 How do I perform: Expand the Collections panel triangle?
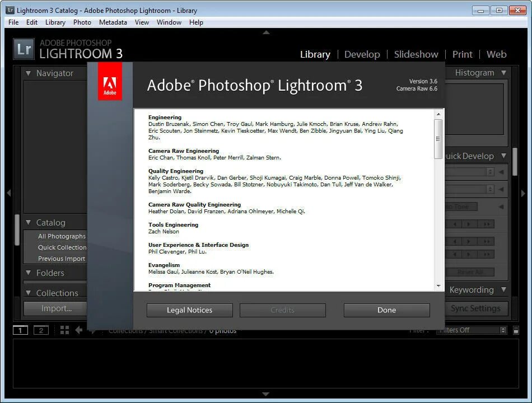(28, 292)
